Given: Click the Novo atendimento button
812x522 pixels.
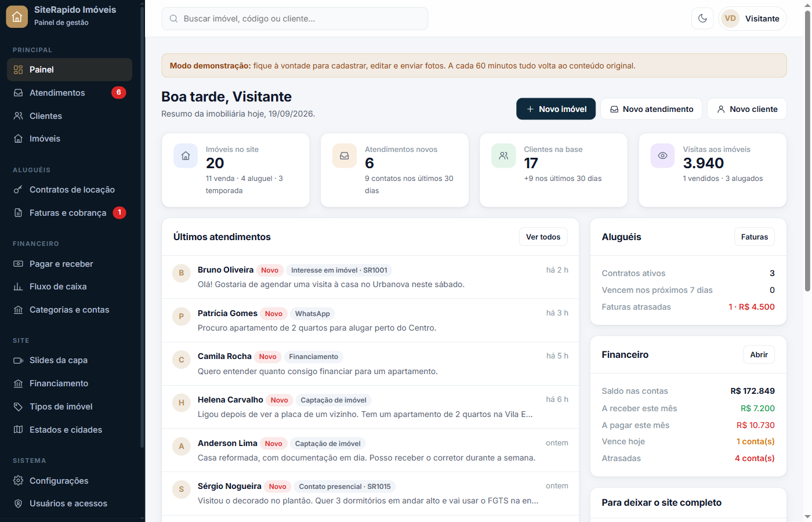Looking at the screenshot, I should coord(651,109).
